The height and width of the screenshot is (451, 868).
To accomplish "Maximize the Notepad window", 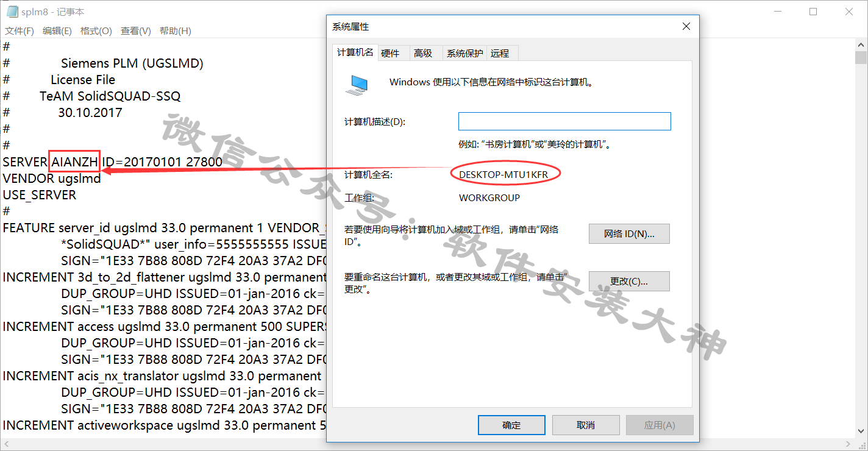I will (813, 12).
